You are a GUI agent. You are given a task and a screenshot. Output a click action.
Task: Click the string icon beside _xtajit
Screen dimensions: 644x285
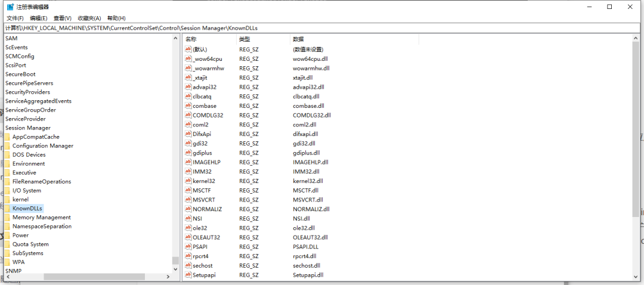(188, 78)
